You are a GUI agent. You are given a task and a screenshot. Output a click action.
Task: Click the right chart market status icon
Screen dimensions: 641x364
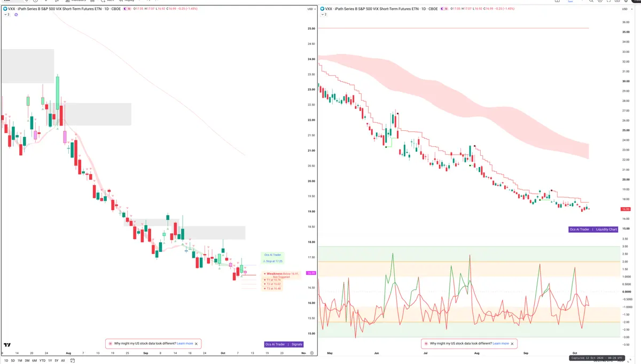(x=442, y=9)
